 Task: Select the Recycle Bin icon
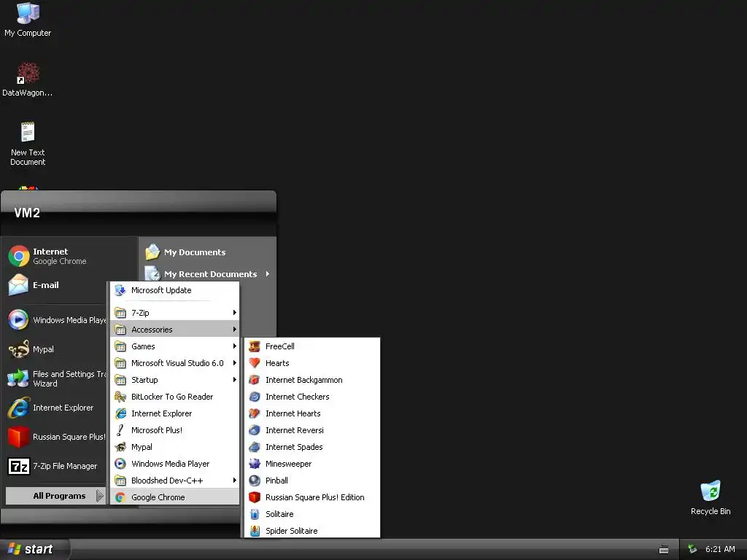(711, 497)
